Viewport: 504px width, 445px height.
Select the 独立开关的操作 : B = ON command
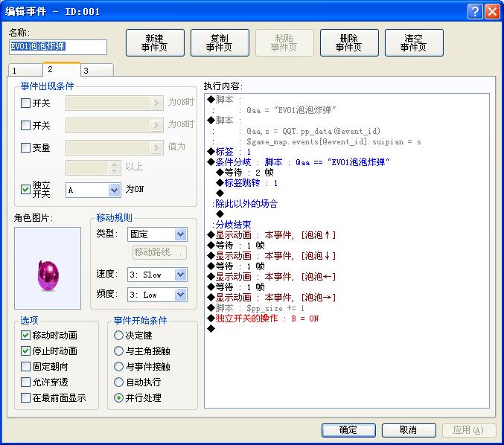(263, 318)
